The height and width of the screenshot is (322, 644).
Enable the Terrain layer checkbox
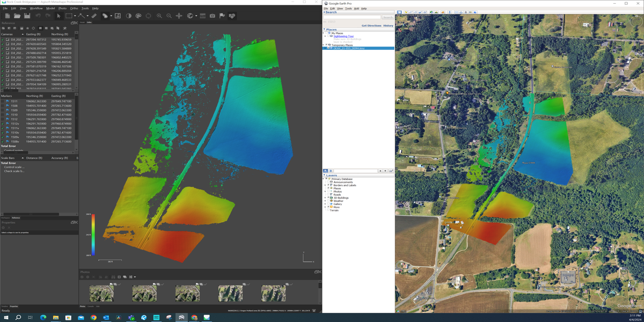[x=328, y=210]
